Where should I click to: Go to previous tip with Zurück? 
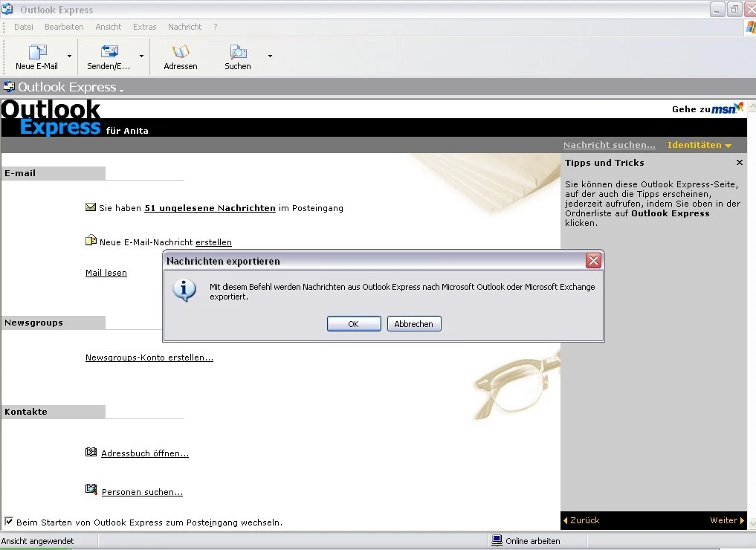581,520
